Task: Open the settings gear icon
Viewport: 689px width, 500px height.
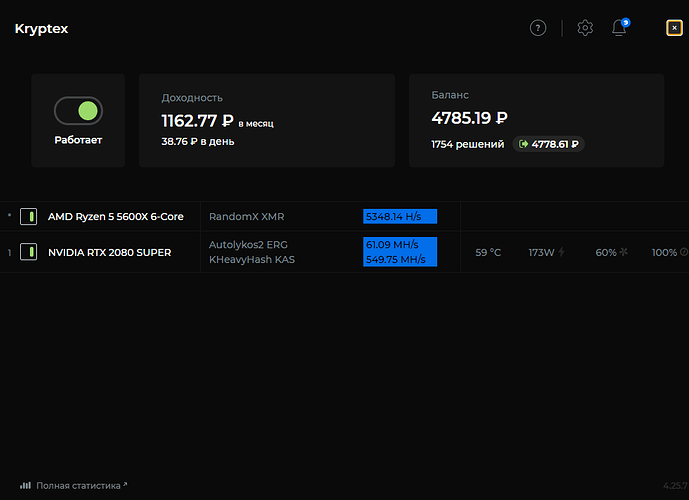Action: (585, 28)
